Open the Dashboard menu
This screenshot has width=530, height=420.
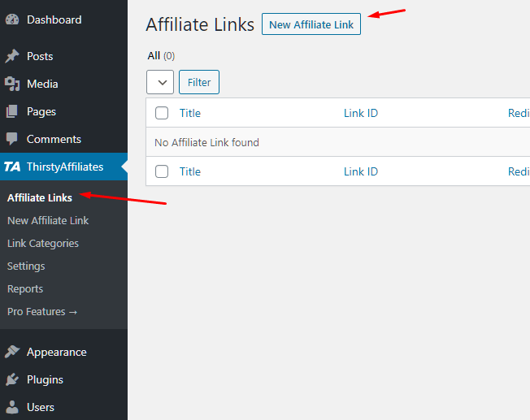54,19
